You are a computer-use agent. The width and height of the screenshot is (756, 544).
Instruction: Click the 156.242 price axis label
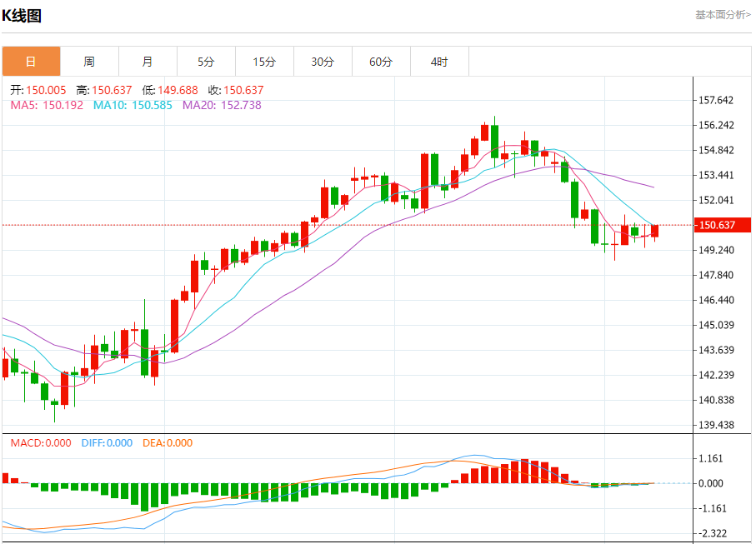[716, 125]
